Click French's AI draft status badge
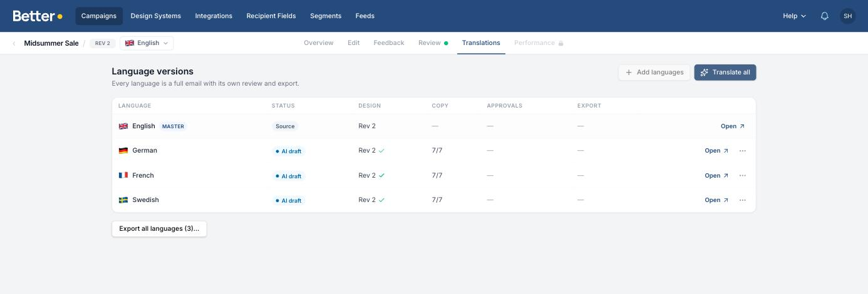This screenshot has width=868, height=294. (x=289, y=176)
